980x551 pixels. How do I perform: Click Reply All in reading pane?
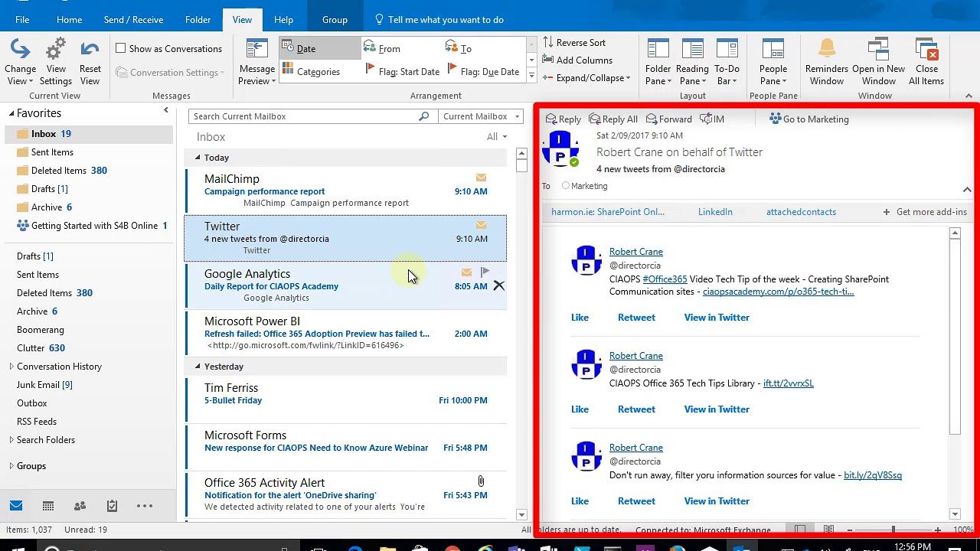(x=613, y=119)
